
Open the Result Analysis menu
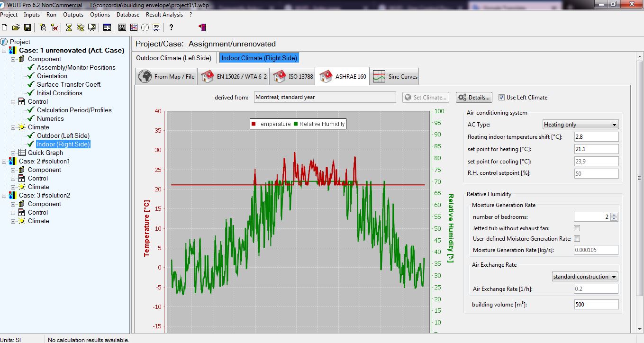[x=164, y=15]
